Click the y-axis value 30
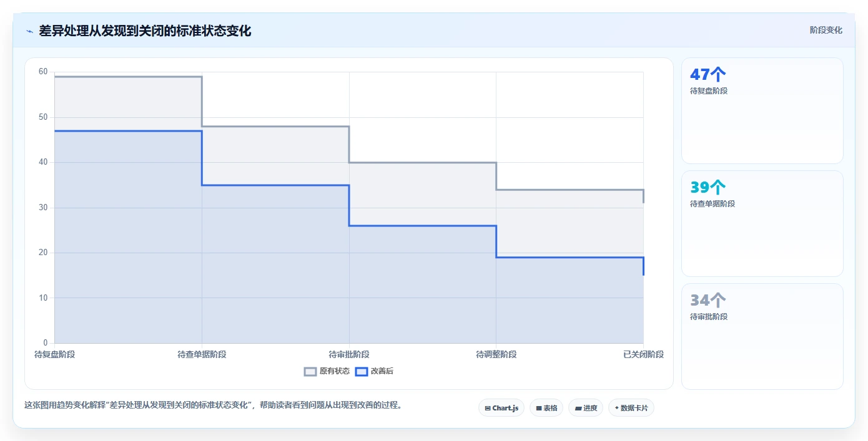The image size is (868, 441). [x=43, y=207]
